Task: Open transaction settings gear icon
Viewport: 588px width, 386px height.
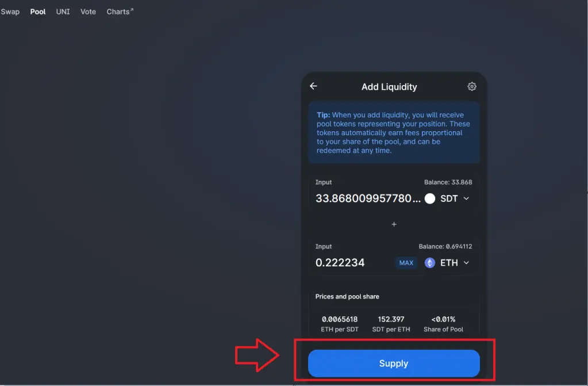Action: tap(472, 86)
